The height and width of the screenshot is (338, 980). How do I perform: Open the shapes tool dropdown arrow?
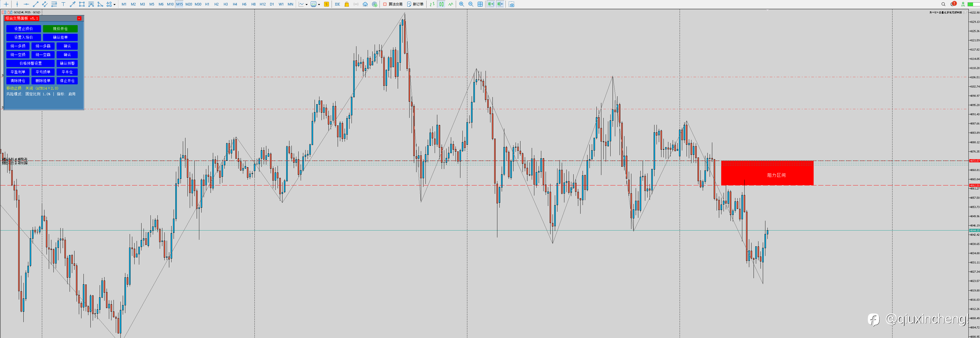click(114, 5)
